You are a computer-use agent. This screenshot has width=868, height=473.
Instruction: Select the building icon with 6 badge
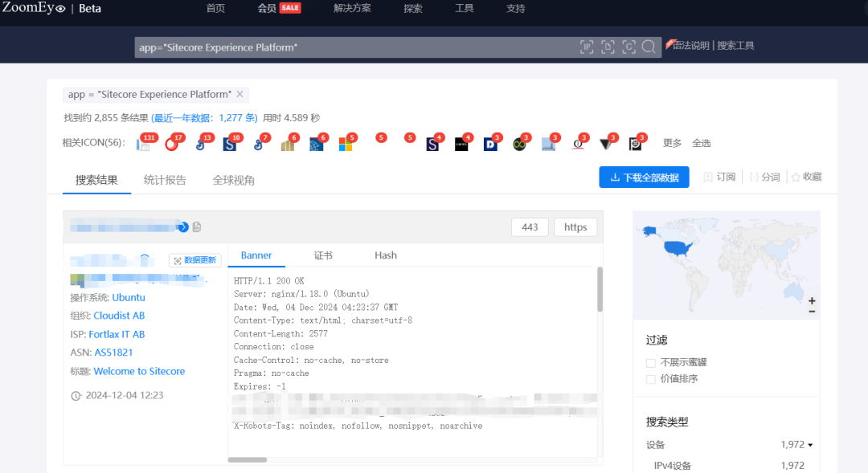288,145
